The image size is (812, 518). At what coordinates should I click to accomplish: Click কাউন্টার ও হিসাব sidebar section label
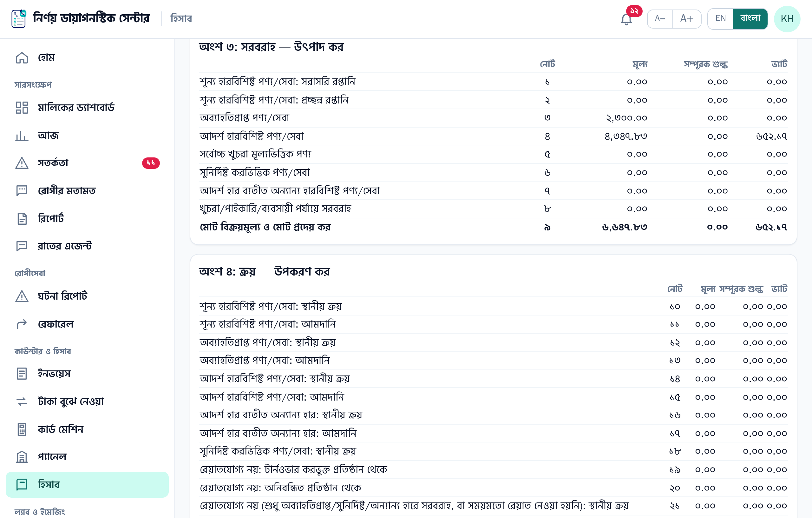(x=43, y=351)
